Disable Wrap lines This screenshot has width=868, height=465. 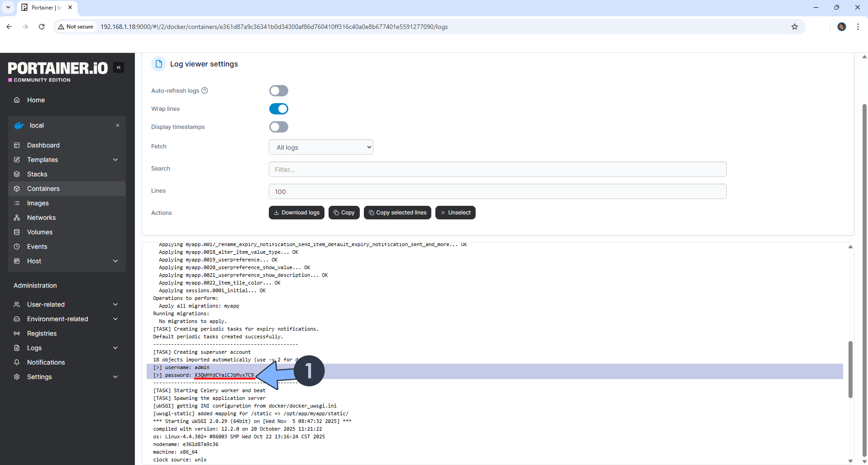point(278,109)
